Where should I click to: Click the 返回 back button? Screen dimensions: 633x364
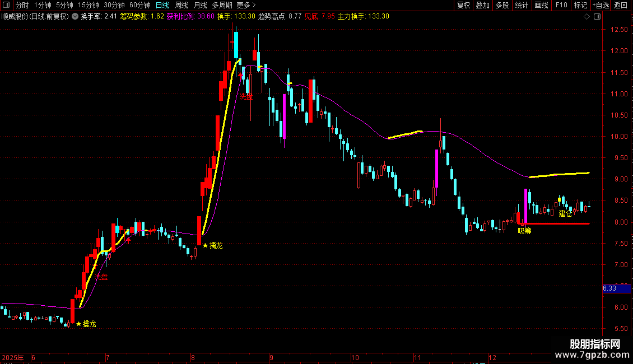[621, 5]
